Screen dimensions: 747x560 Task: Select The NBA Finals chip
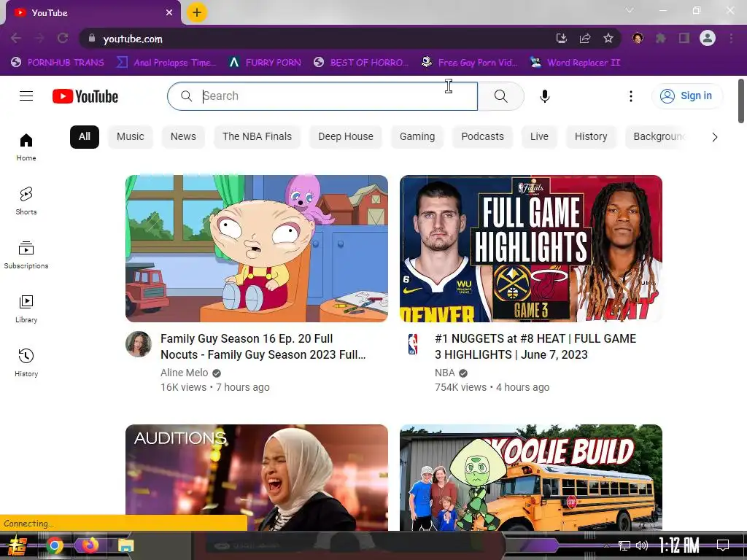257,136
